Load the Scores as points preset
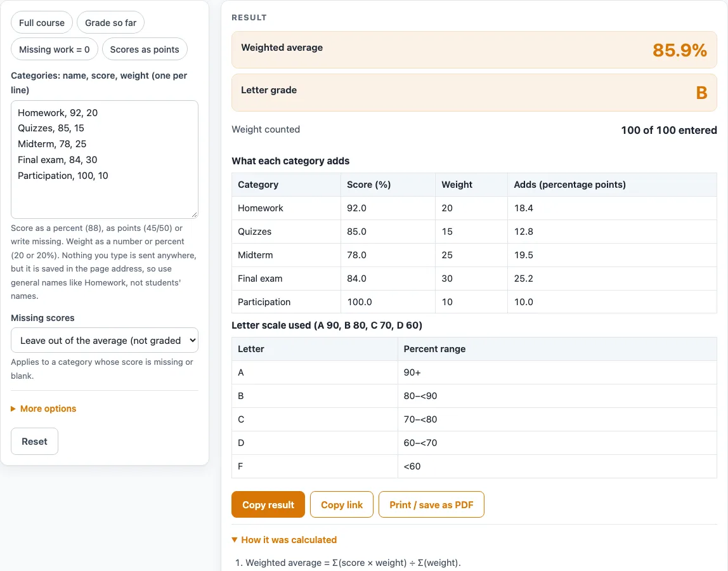The height and width of the screenshot is (571, 728). [x=145, y=49]
